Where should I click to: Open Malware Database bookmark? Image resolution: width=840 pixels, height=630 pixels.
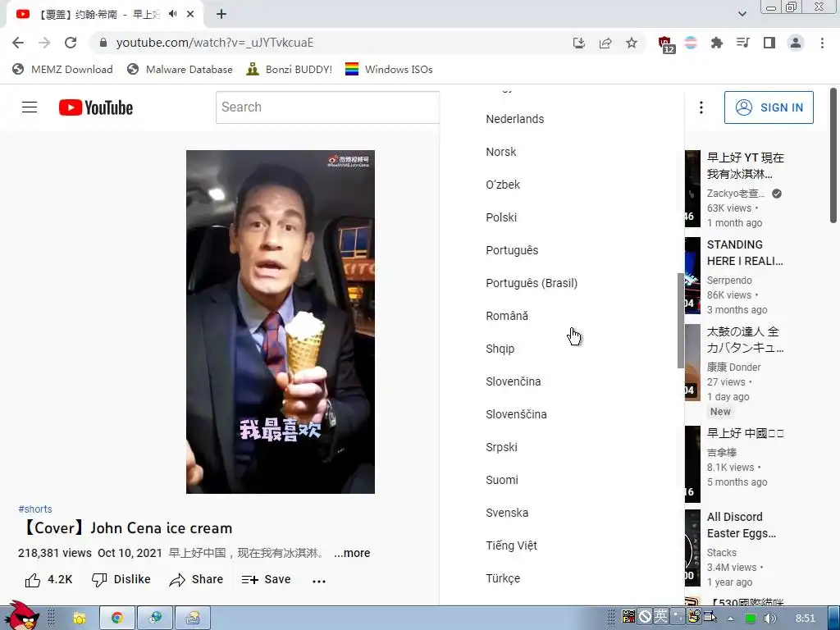coord(180,69)
